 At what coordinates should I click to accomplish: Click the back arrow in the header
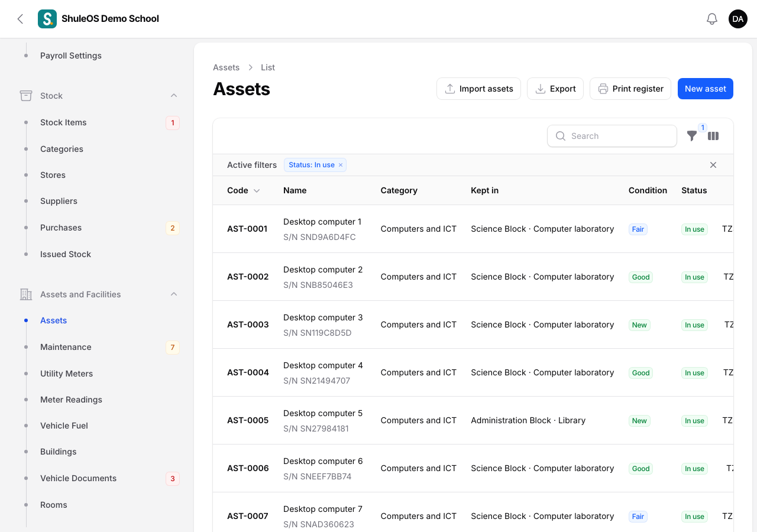(x=20, y=19)
